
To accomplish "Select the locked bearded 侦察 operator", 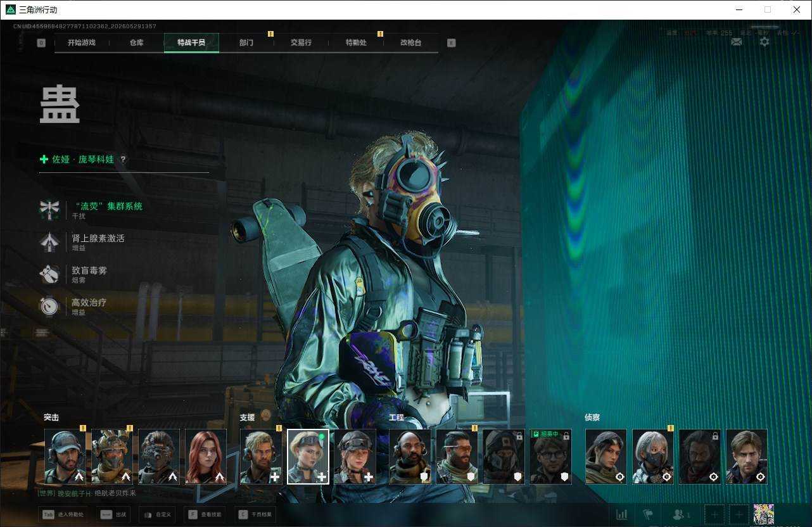I will coord(700,457).
